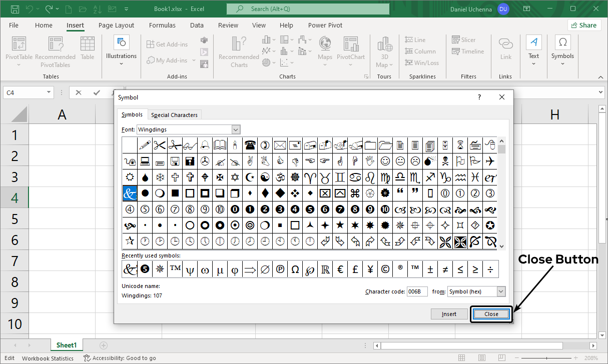This screenshot has width=608, height=364.
Task: Choose the airplane symbol in the grid
Action: pos(490,161)
